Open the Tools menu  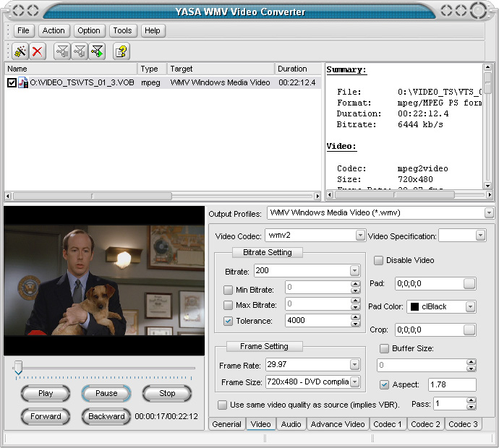[x=122, y=30]
